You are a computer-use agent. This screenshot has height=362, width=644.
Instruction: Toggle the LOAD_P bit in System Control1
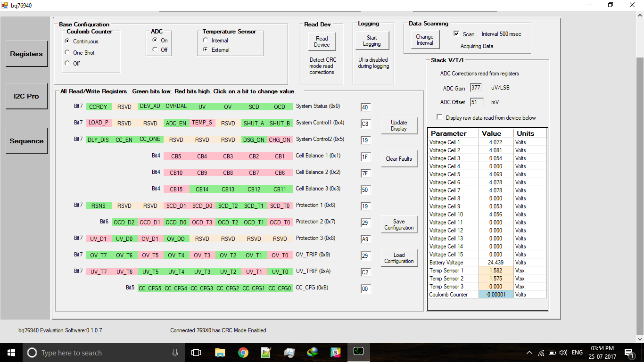99,123
